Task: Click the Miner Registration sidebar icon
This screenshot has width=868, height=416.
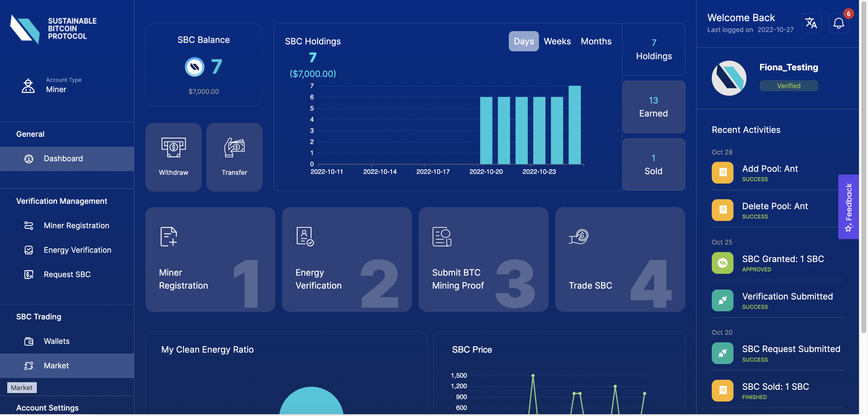Action: [29, 226]
